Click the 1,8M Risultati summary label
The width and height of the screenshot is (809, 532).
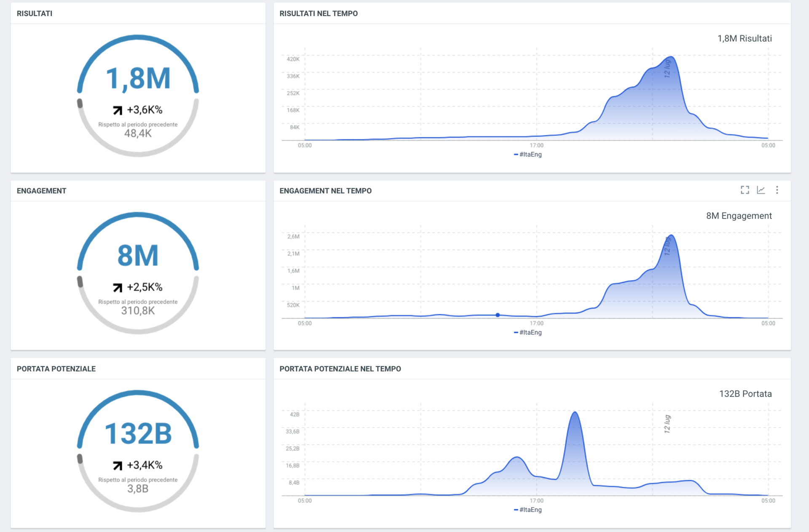[745, 38]
